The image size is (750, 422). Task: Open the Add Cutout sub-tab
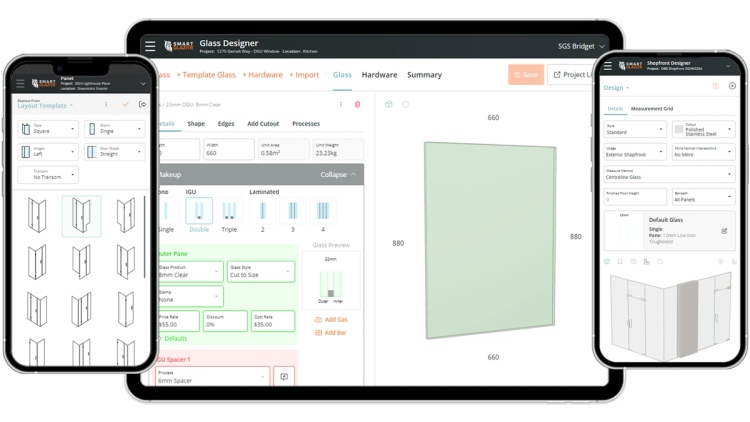click(263, 123)
